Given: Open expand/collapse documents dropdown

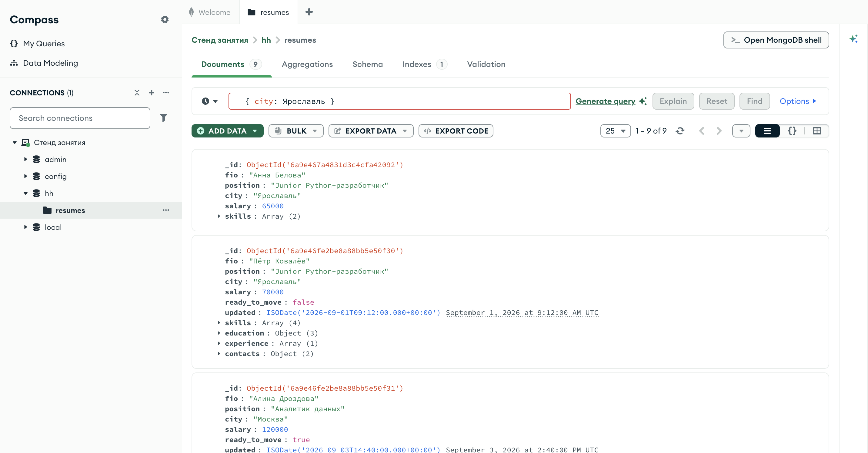Looking at the screenshot, I should click(741, 131).
